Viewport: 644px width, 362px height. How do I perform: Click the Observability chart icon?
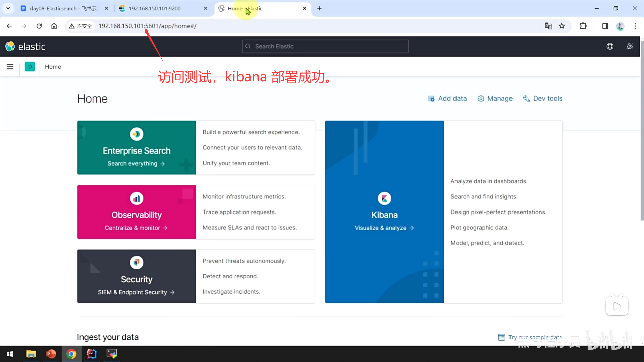click(x=137, y=198)
